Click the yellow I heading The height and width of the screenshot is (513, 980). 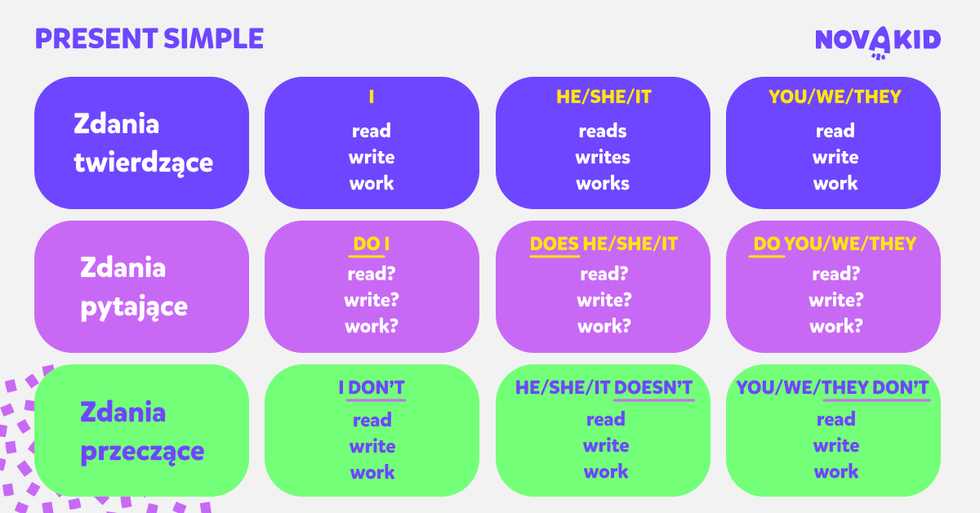coord(372,96)
